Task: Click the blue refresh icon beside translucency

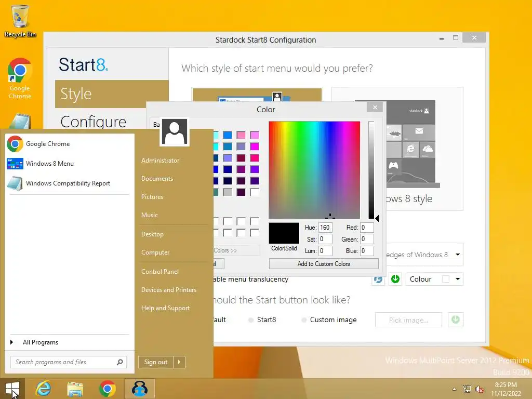Action: point(378,279)
